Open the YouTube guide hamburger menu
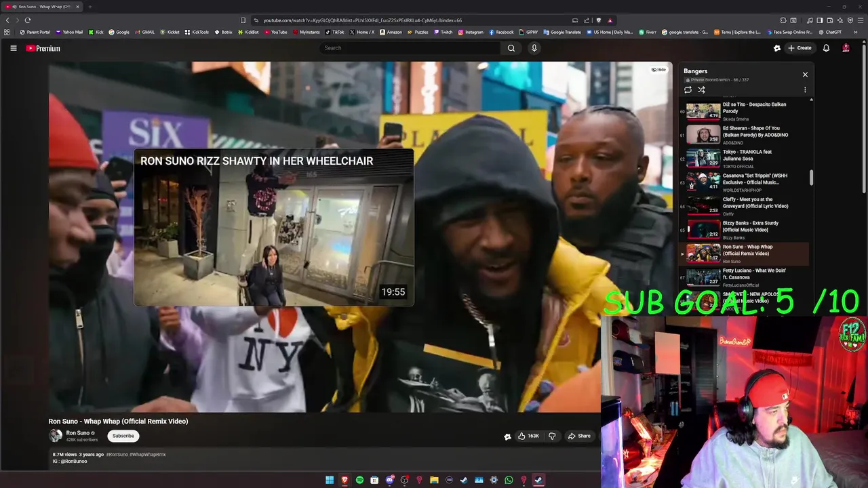The height and width of the screenshot is (488, 868). [13, 48]
